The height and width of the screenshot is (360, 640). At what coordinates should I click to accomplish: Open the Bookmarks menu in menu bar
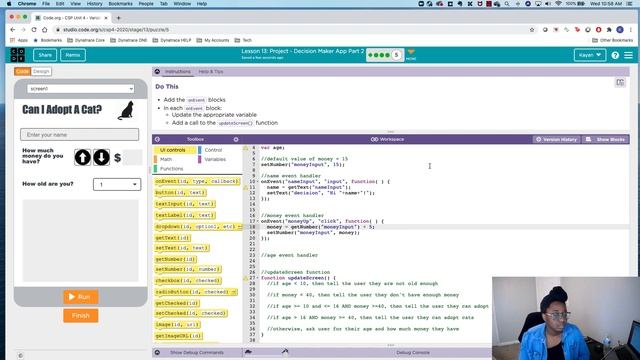[120, 4]
